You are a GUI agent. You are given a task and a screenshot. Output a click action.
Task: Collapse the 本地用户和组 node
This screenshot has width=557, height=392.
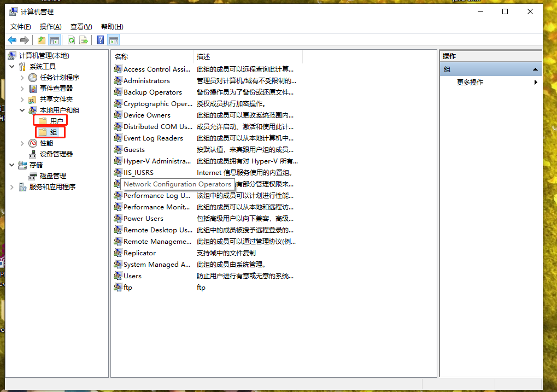[22, 110]
